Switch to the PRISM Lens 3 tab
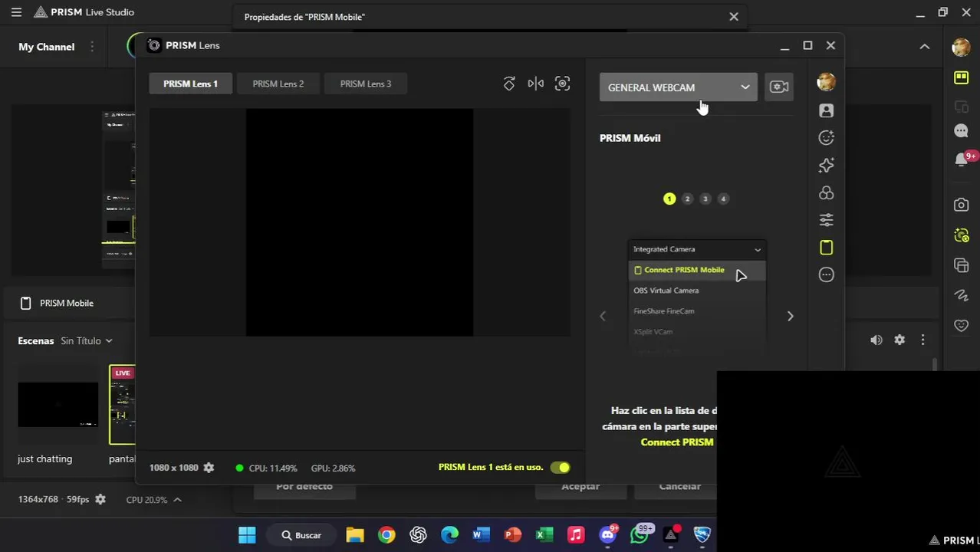The width and height of the screenshot is (980, 552). (366, 84)
